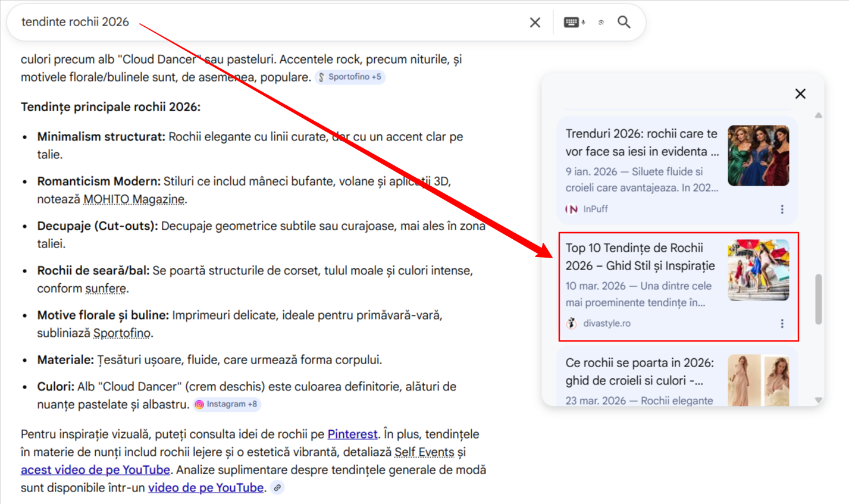Open the "video de pe YouTube" link in the last line
Screen dimensions: 849x504
206,488
